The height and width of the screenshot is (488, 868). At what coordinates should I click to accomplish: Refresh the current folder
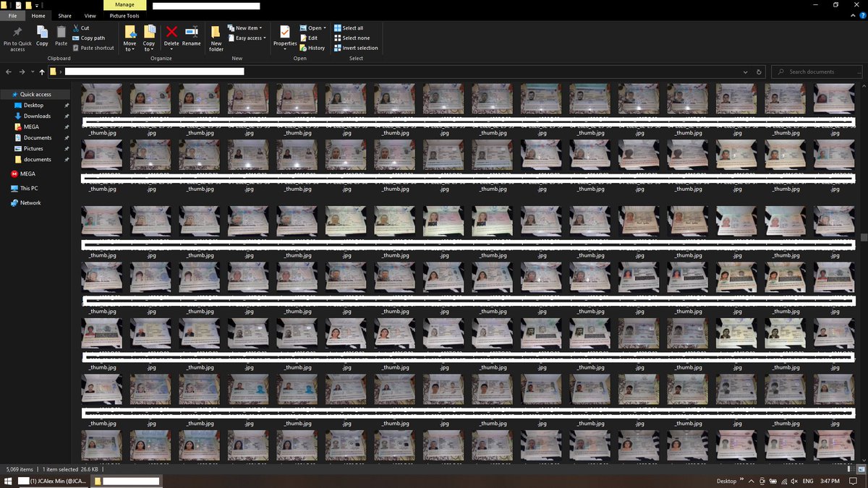tap(758, 72)
